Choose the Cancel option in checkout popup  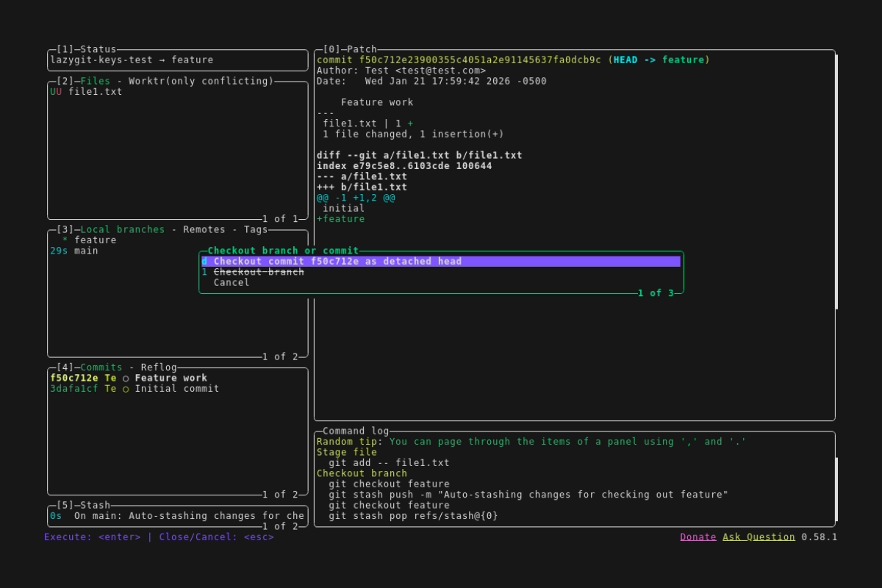coord(232,282)
